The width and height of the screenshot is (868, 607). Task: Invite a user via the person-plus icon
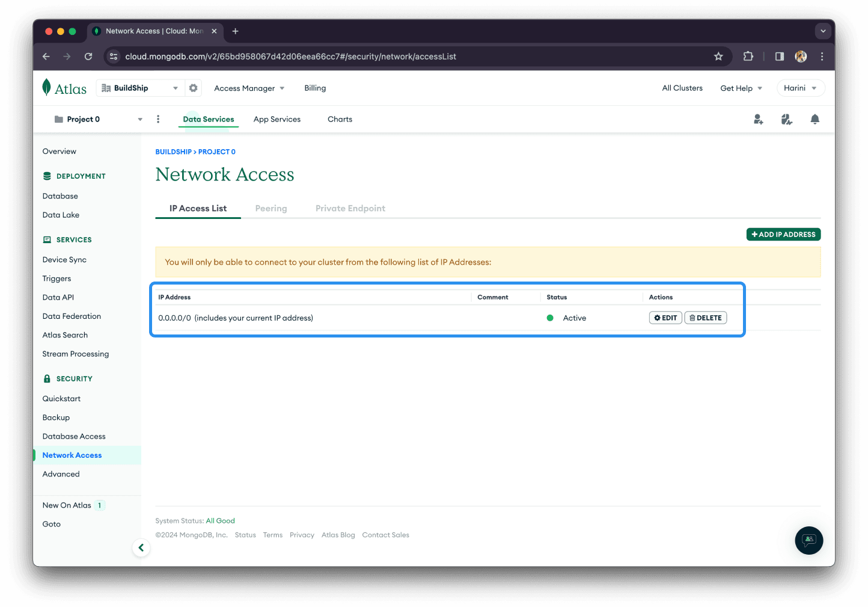[x=758, y=119]
